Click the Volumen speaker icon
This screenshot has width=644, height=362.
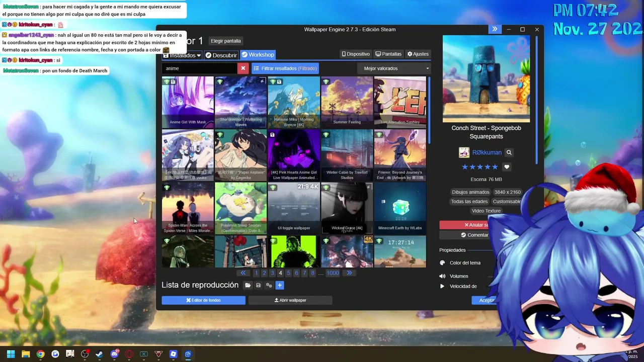(442, 276)
